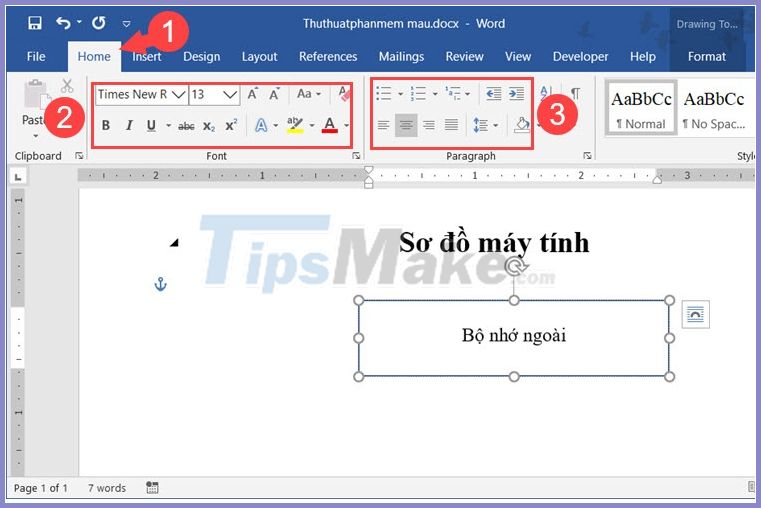Viewport: 761px width, 508px height.
Task: Open the Paragraph dialog launcher
Action: point(587,156)
